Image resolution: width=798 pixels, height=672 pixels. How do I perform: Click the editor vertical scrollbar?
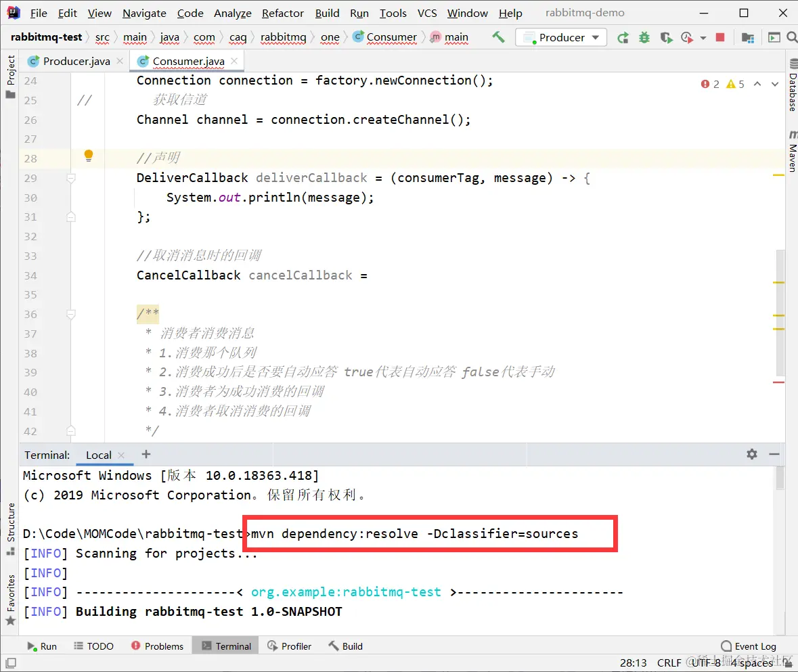pos(780,313)
